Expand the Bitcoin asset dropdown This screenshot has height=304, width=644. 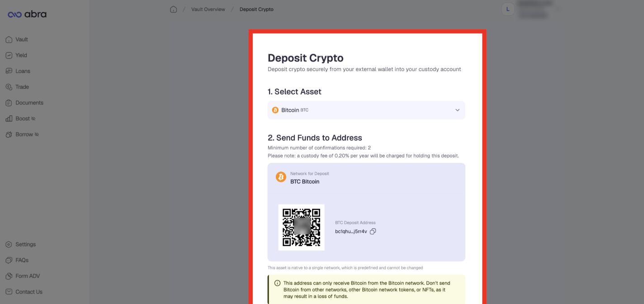tap(366, 110)
